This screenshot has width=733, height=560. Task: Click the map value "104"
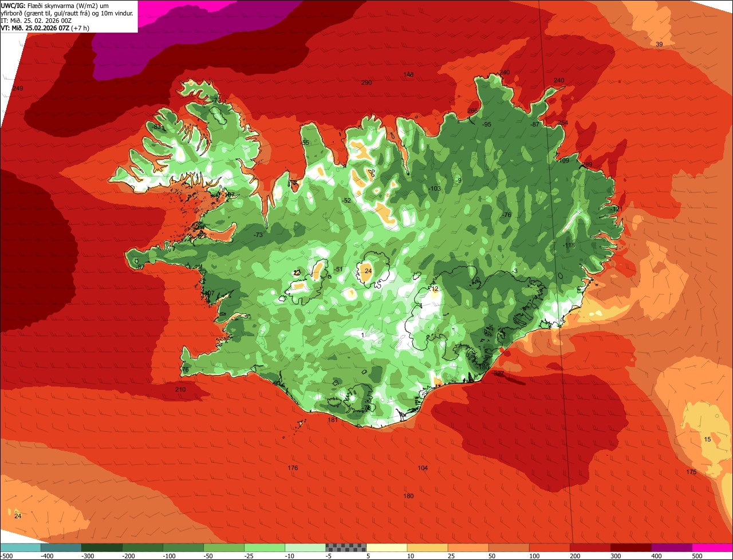click(423, 468)
